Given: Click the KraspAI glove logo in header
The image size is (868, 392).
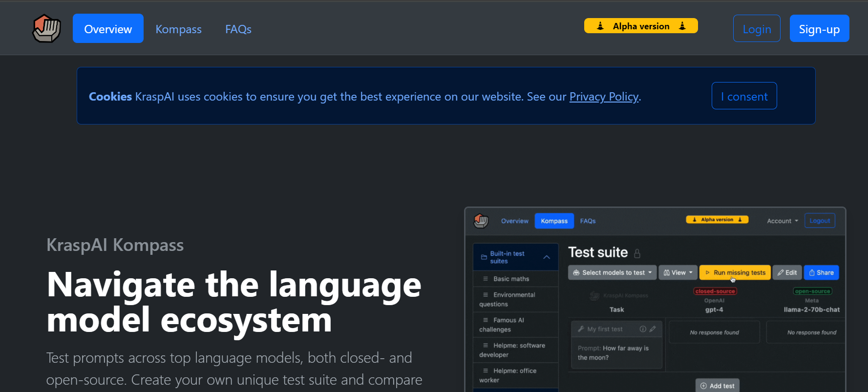Looking at the screenshot, I should (x=46, y=28).
